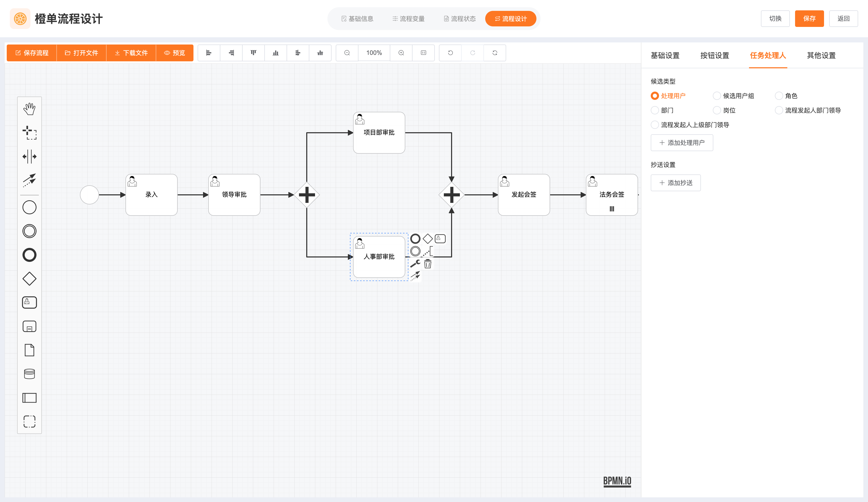Create a start event circle
This screenshot has width=868, height=502.
(29, 208)
